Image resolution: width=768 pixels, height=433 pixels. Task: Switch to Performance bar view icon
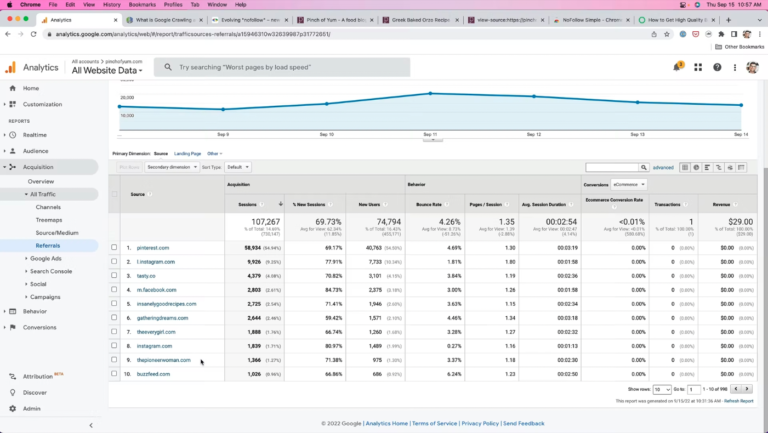[707, 168]
